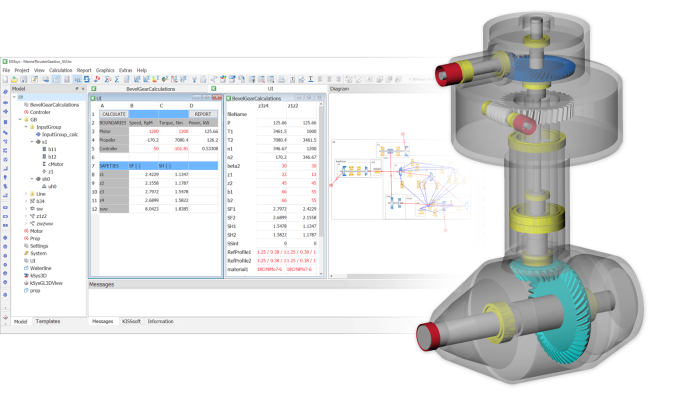Click the Motor element in model tree
The height and width of the screenshot is (394, 700).
pyautogui.click(x=36, y=231)
